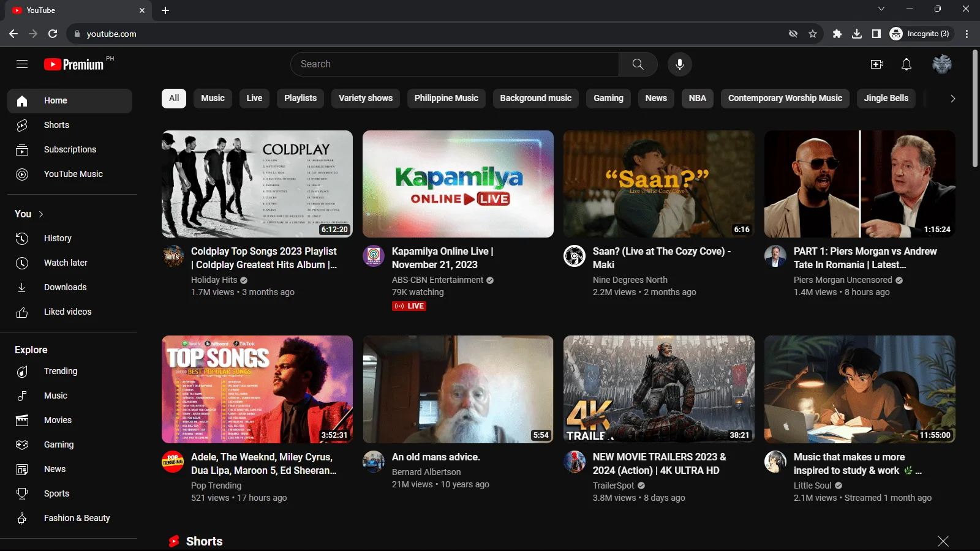980x551 pixels.
Task: Open Downloads in sidebar
Action: coord(70,287)
